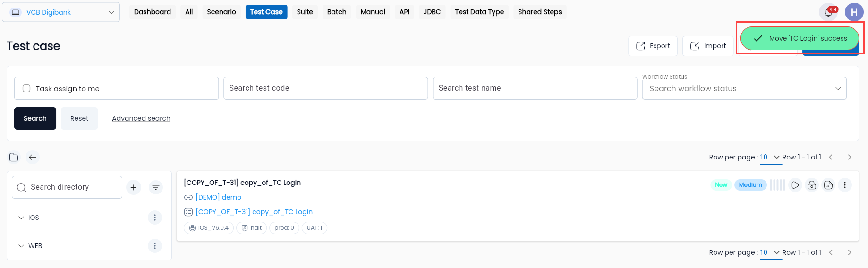This screenshot has width=868, height=268.
Task: Click the folder icon above directory panel
Action: (14, 157)
